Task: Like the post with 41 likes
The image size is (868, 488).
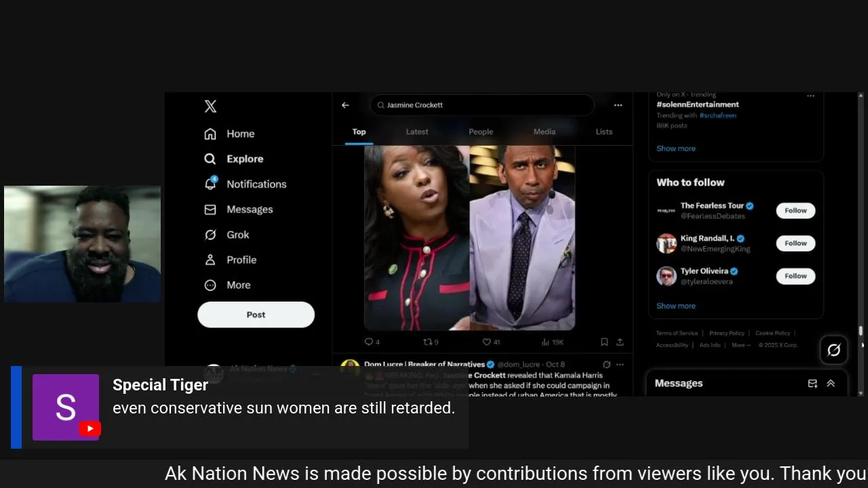Action: click(x=491, y=342)
